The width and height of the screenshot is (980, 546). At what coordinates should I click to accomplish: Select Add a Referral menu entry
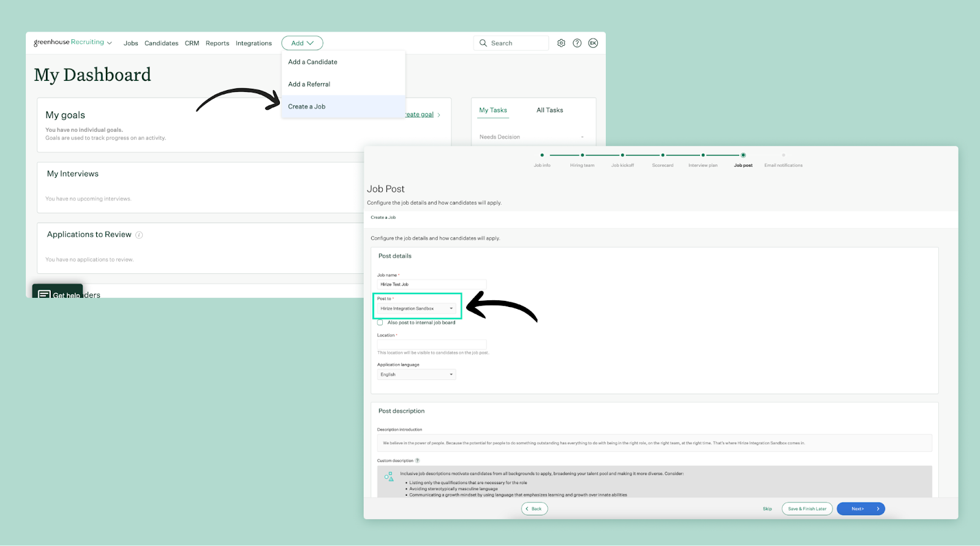coord(343,84)
